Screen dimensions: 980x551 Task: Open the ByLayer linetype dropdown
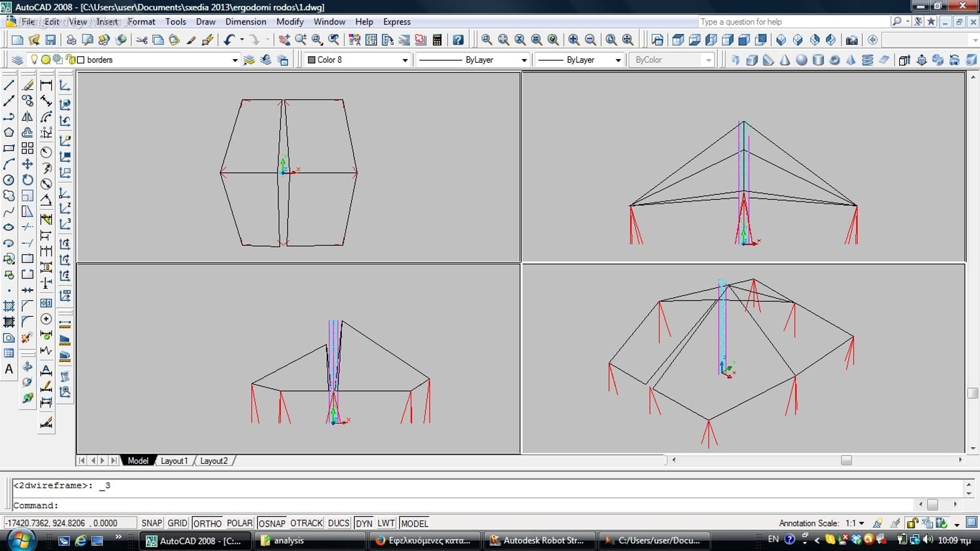pos(523,60)
